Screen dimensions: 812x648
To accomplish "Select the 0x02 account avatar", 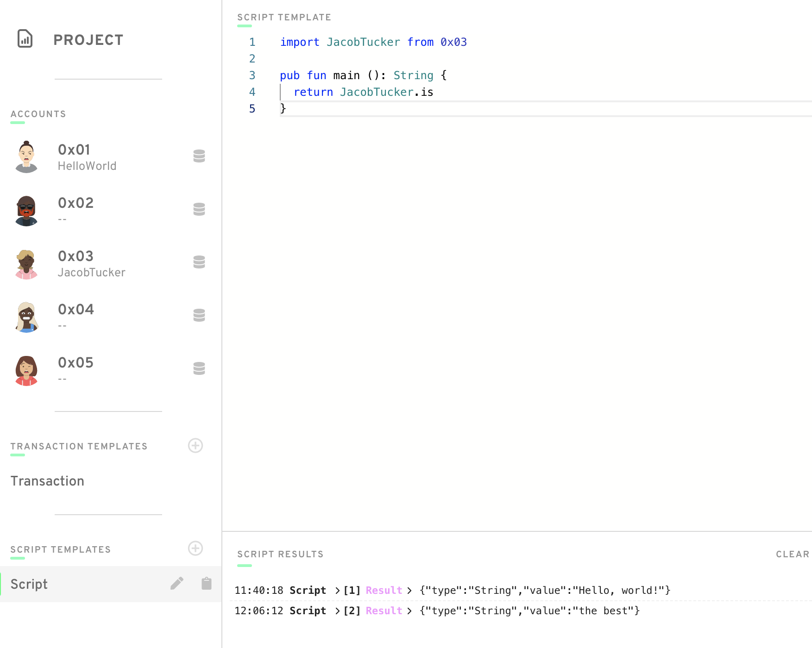I will point(26,211).
